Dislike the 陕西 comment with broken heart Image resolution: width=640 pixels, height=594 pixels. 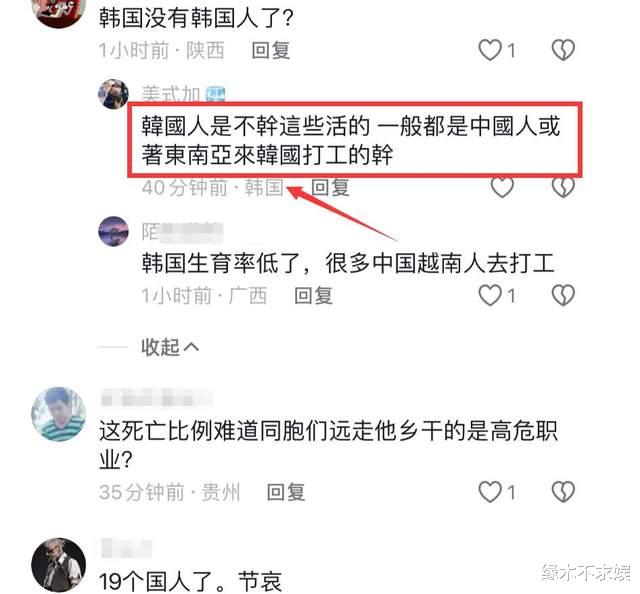(563, 50)
